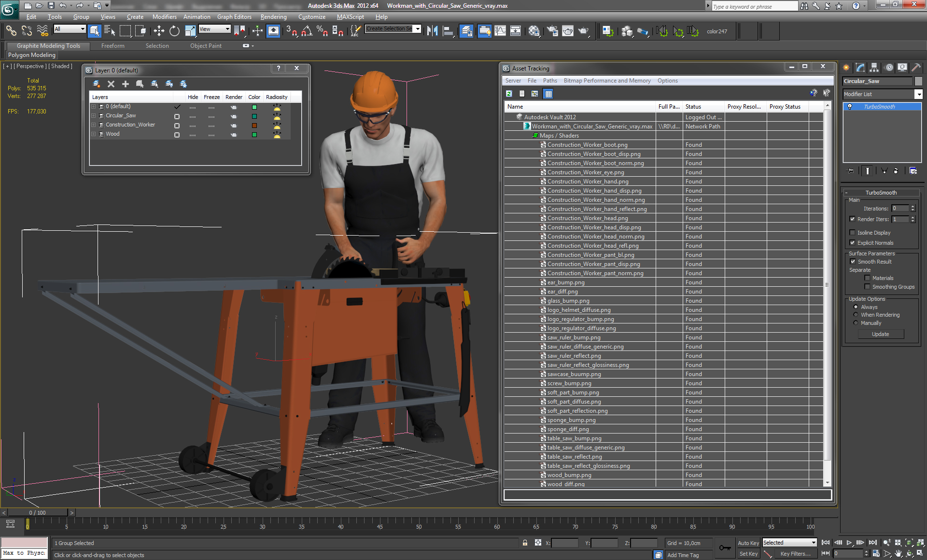Select the TurboSmooth modifier icon
The width and height of the screenshot is (927, 560).
pyautogui.click(x=850, y=107)
